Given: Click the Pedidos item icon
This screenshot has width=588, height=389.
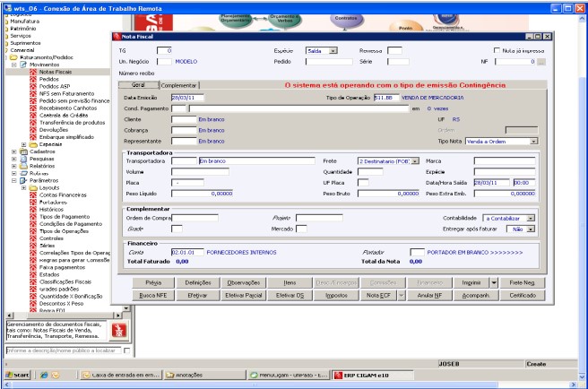Looking at the screenshot, I should pyautogui.click(x=33, y=79).
